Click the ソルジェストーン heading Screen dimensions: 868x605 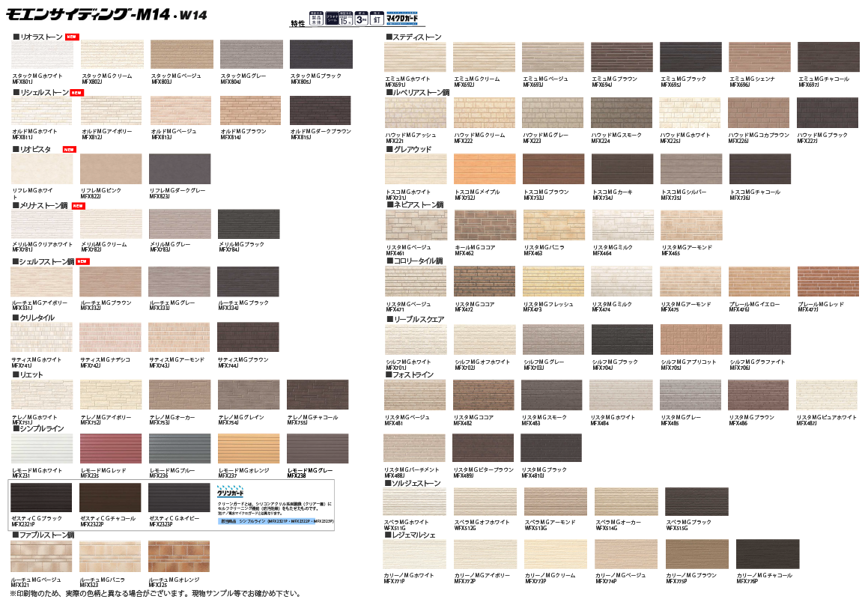413,483
